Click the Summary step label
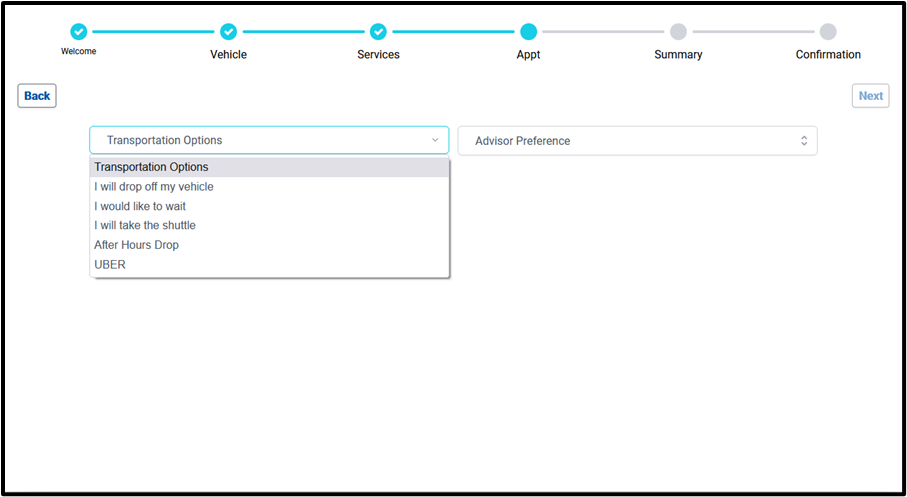The height and width of the screenshot is (497, 907). click(678, 55)
